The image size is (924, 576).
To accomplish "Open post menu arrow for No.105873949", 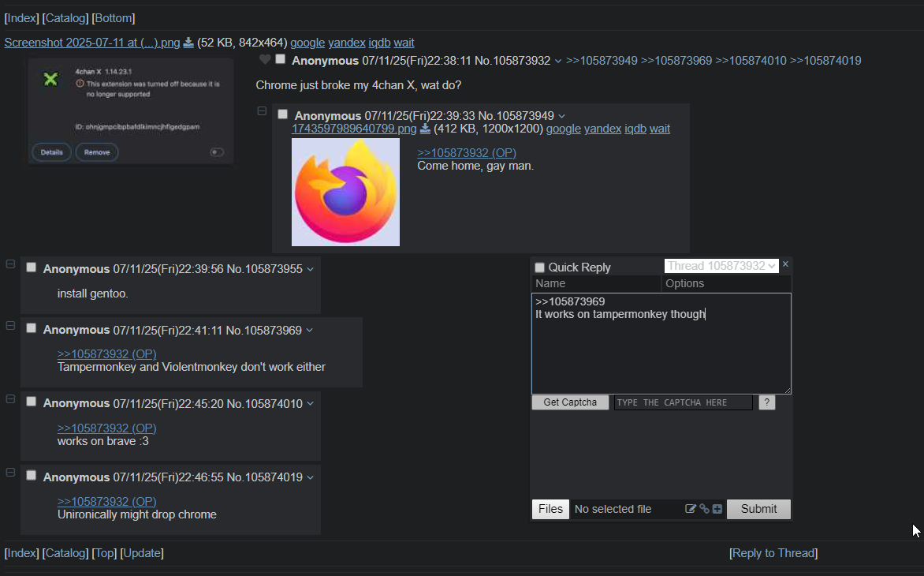I will point(561,116).
